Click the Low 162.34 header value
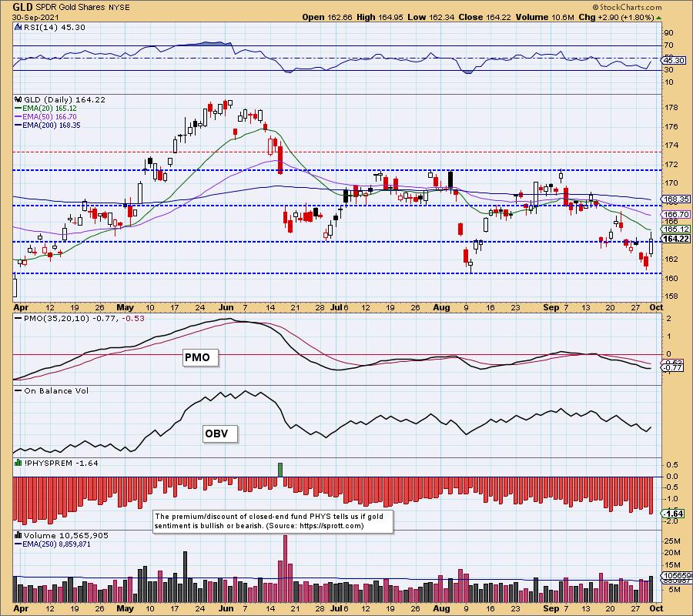The height and width of the screenshot is (616, 693). (x=431, y=17)
